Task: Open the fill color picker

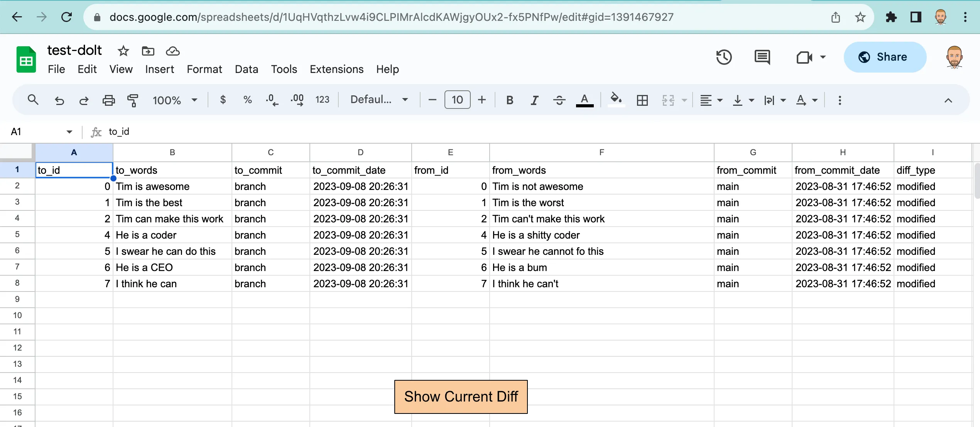Action: point(616,100)
